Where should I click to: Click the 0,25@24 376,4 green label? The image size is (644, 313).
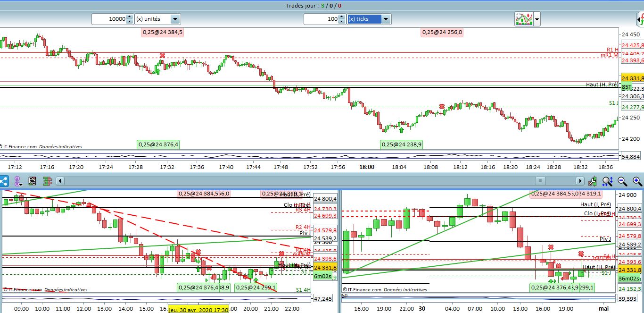[x=158, y=144]
